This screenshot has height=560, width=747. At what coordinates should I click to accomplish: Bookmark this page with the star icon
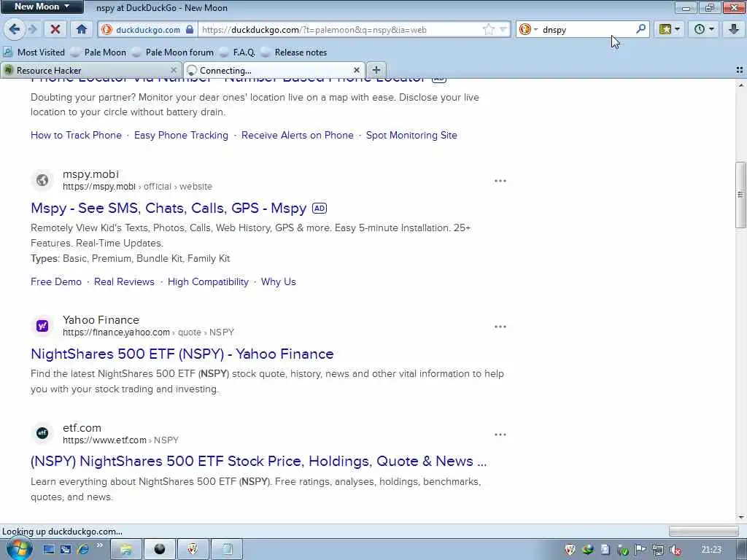click(488, 29)
